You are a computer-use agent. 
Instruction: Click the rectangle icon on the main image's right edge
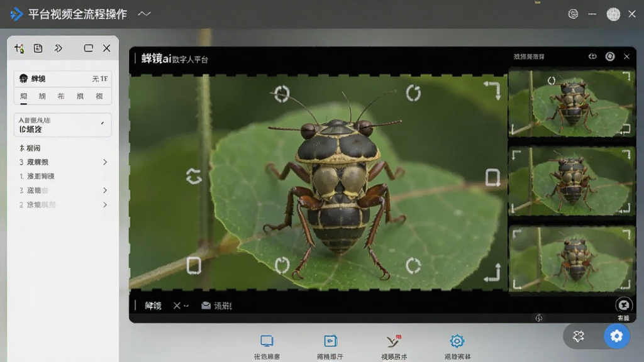pos(492,177)
